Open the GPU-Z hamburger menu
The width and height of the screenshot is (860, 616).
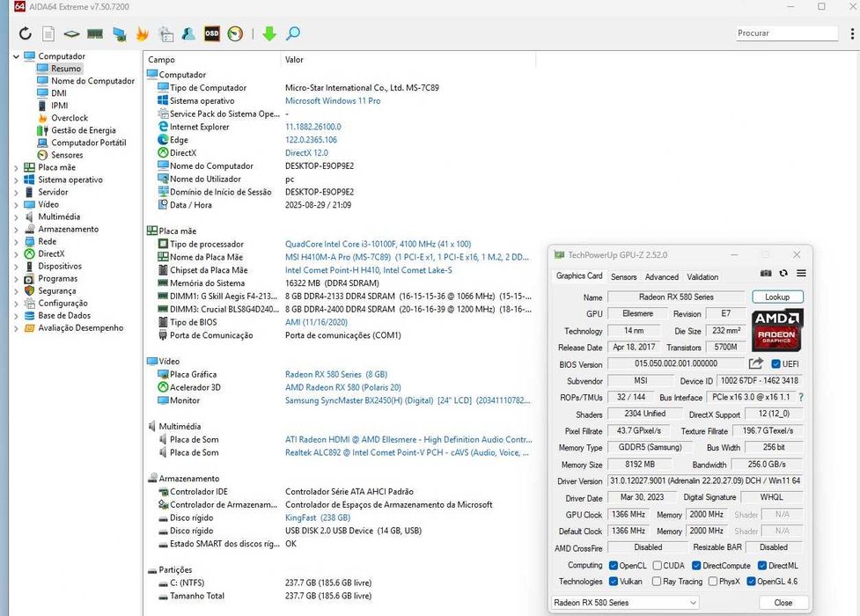pos(801,273)
